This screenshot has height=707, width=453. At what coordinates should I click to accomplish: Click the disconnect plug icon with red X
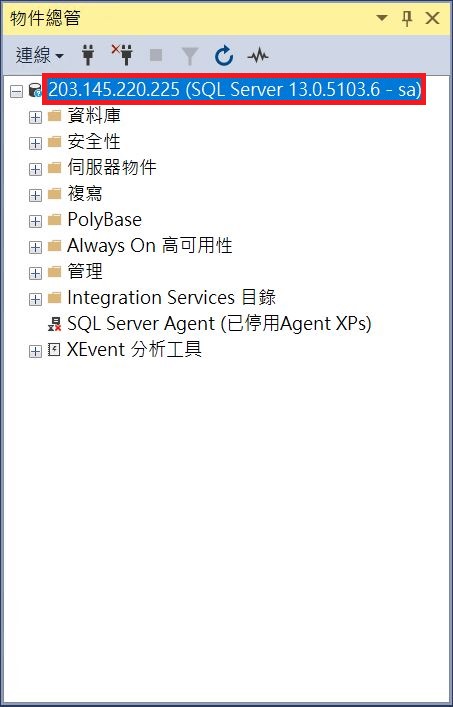pyautogui.click(x=122, y=55)
